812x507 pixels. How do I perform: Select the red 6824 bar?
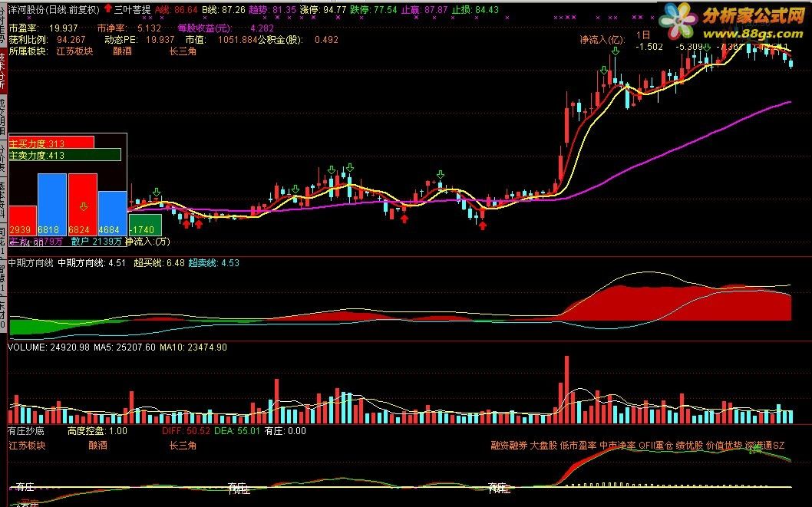(x=83, y=204)
